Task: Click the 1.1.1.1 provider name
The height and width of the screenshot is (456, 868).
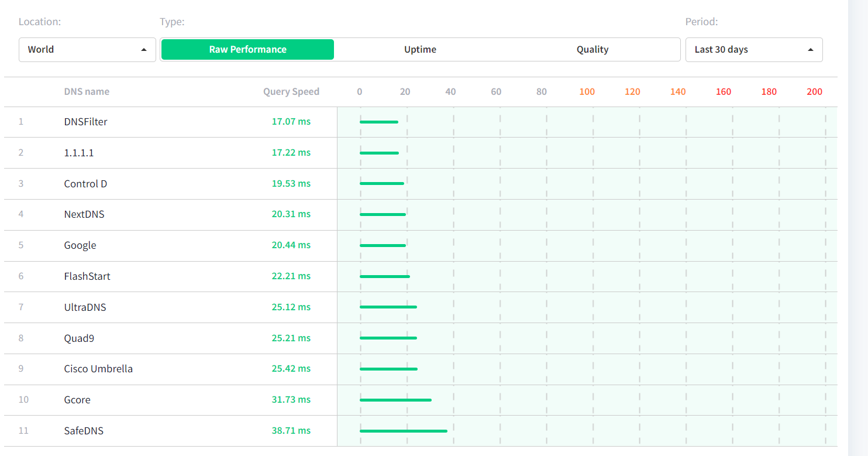Action: 79,153
